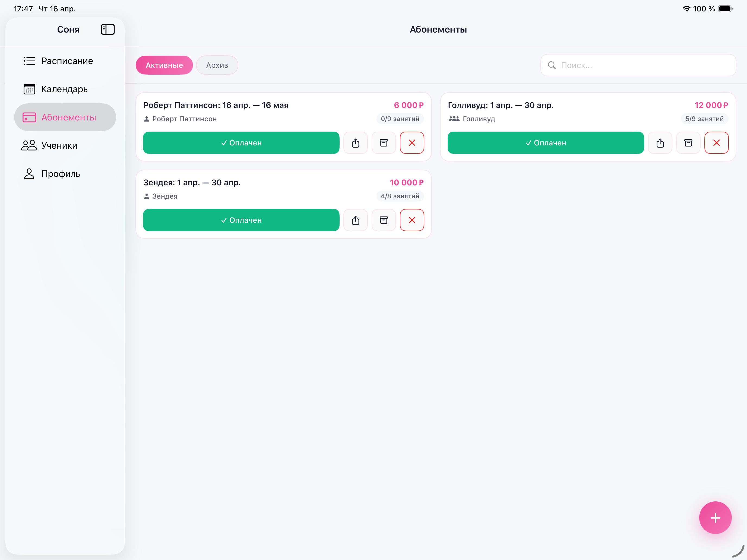Toggle Оплачен status for Голливуд
The width and height of the screenshot is (747, 560).
pos(545,143)
